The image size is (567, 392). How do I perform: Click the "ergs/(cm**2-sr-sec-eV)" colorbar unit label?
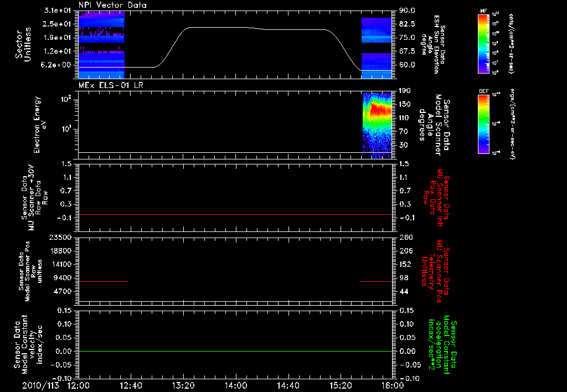pyautogui.click(x=512, y=124)
